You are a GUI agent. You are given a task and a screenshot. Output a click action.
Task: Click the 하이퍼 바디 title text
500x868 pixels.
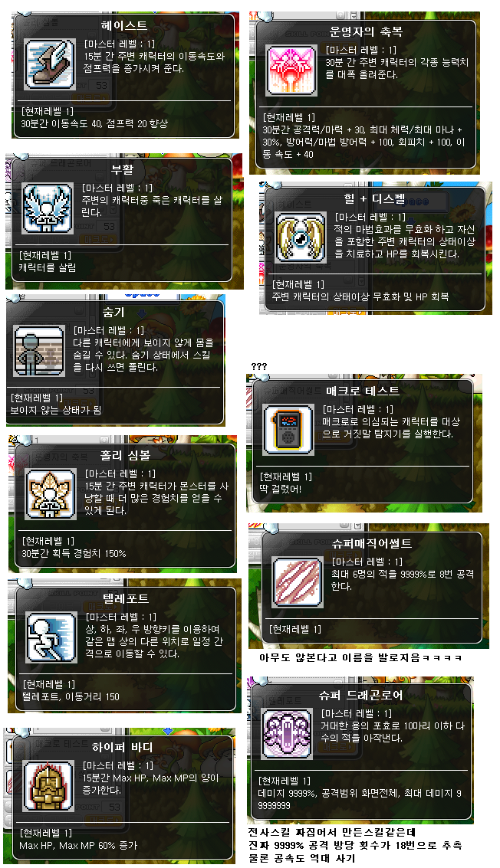(x=122, y=747)
